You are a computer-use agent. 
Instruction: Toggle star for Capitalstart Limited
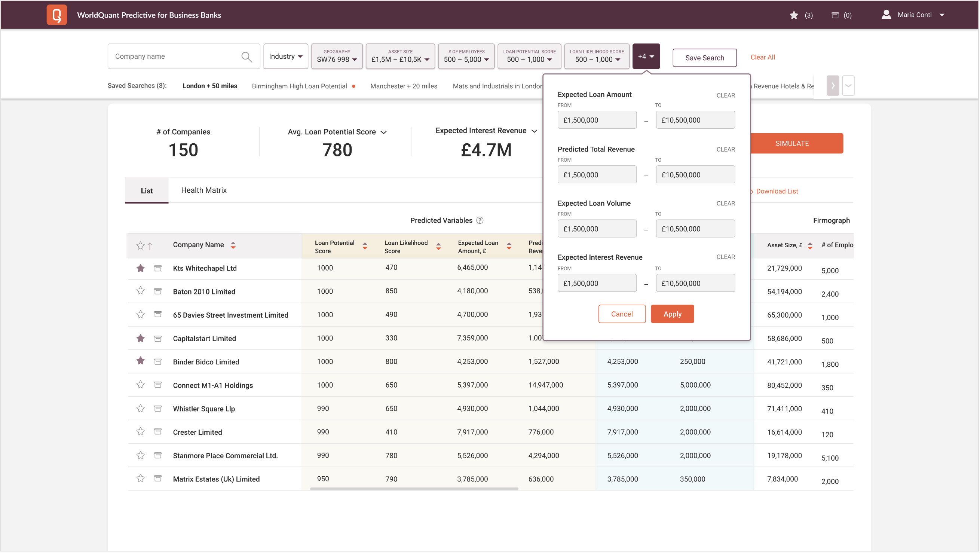tap(140, 338)
